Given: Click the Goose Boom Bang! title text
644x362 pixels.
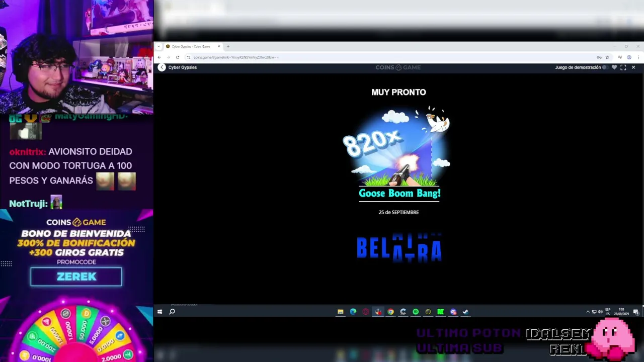Looking at the screenshot, I should click(399, 193).
